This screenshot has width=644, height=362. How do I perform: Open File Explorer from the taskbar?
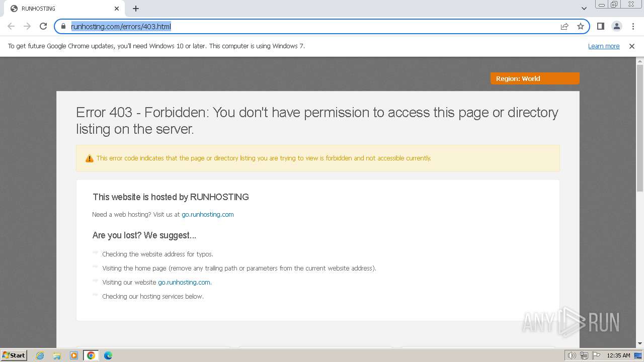[x=57, y=355]
